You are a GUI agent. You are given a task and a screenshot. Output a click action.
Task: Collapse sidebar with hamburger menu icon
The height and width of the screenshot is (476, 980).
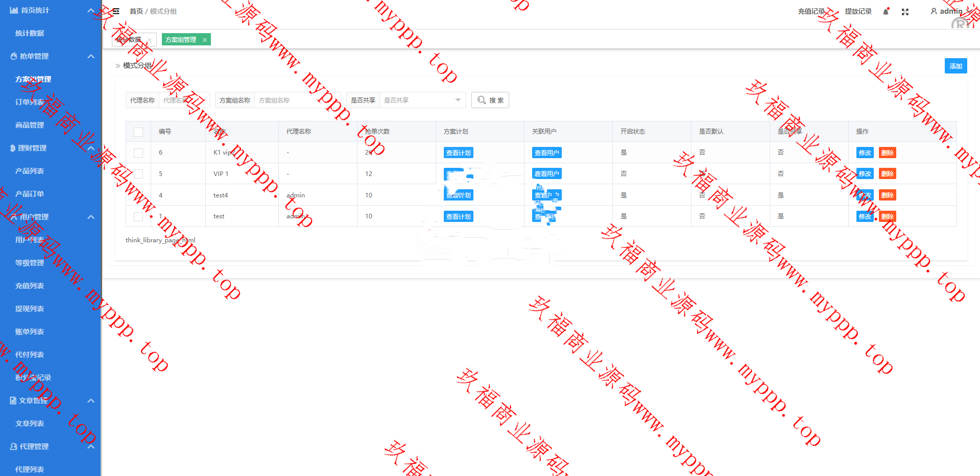tap(116, 11)
